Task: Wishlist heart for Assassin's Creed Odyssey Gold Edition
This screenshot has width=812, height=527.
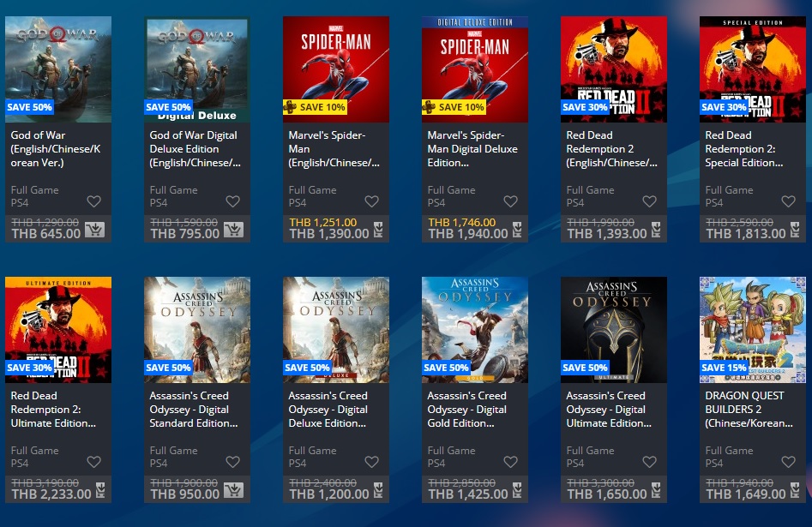Action: [510, 462]
